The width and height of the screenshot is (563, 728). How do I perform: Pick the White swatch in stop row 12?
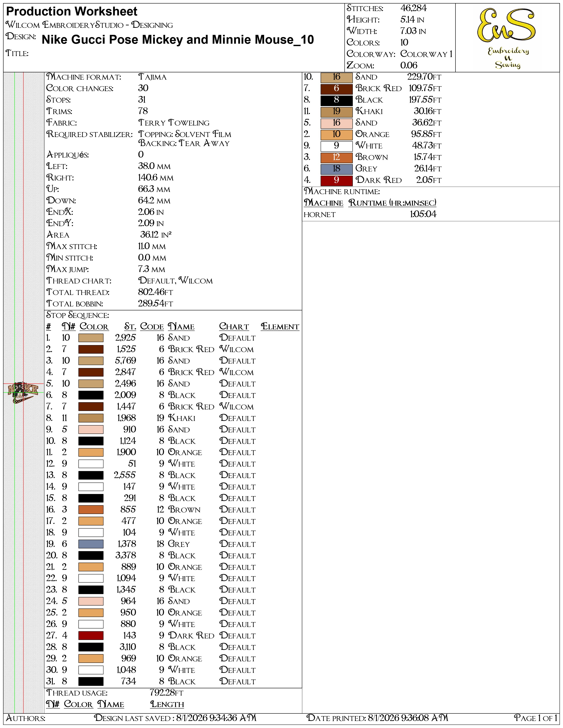click(x=91, y=464)
